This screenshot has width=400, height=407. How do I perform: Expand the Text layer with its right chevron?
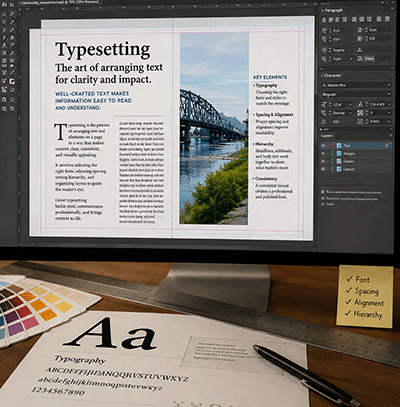(387, 146)
